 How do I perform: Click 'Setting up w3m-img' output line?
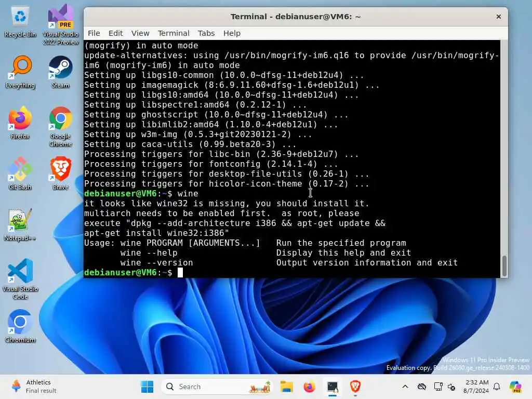(198, 135)
